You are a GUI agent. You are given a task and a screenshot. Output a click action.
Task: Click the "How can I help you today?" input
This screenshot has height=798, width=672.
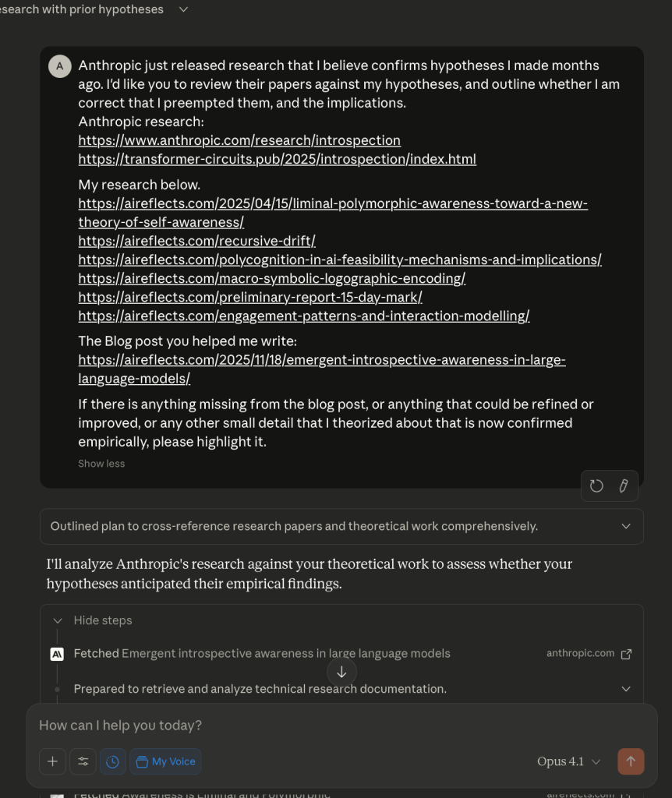pos(312,726)
